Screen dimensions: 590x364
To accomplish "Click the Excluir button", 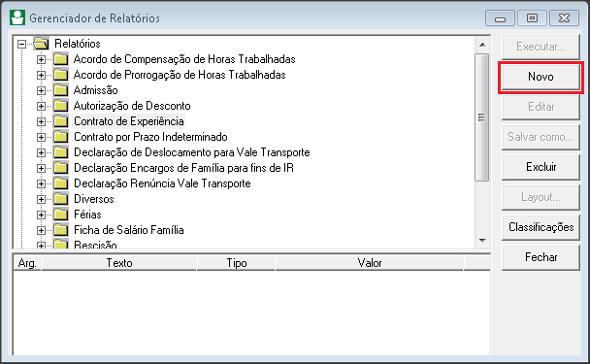I will click(x=541, y=167).
